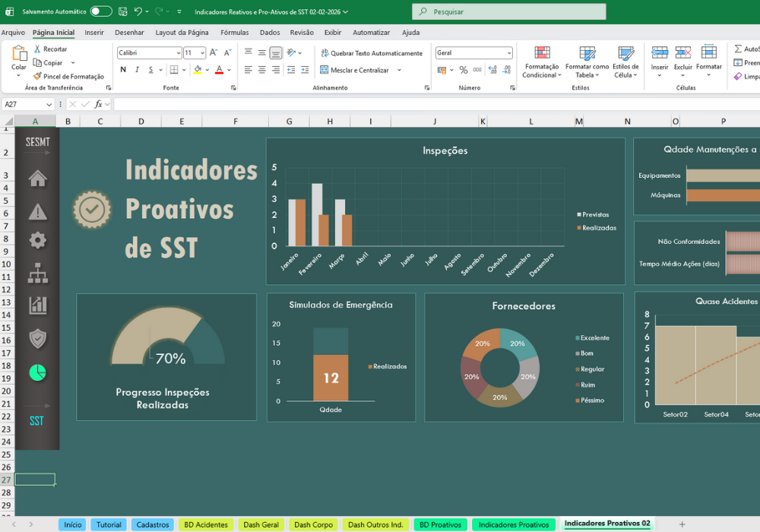Decrease indent icon in Alinhamento
The image size is (760, 532).
pos(291,70)
